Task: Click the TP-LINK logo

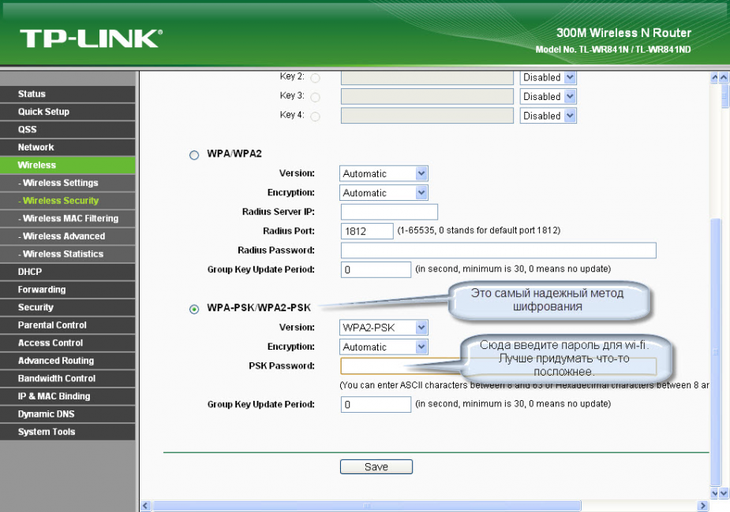Action: [90, 39]
